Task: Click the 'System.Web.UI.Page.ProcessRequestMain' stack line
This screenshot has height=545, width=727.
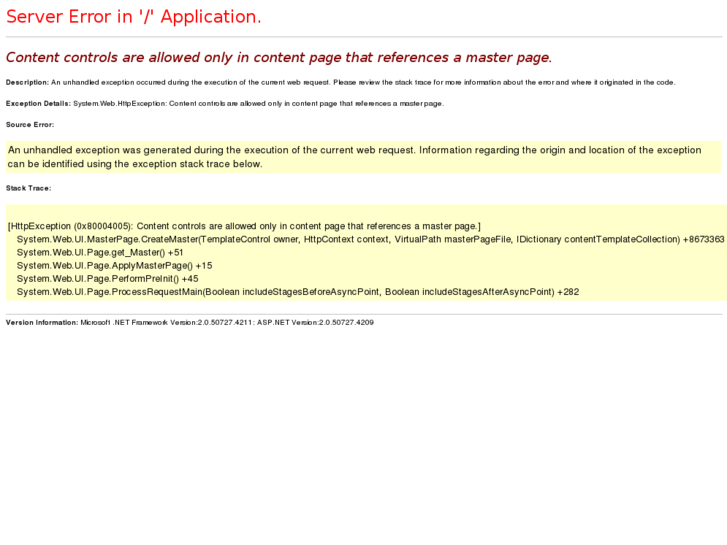Action: coord(298,292)
